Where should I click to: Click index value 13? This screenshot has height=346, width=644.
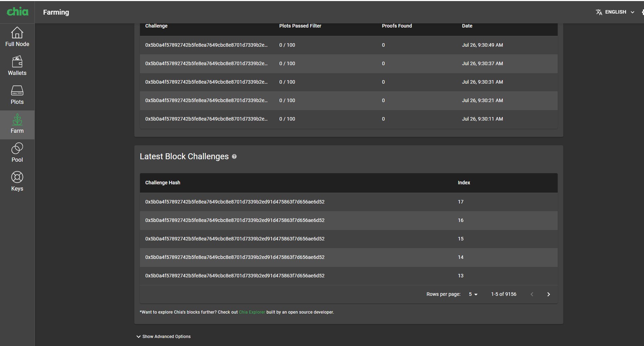pos(461,276)
